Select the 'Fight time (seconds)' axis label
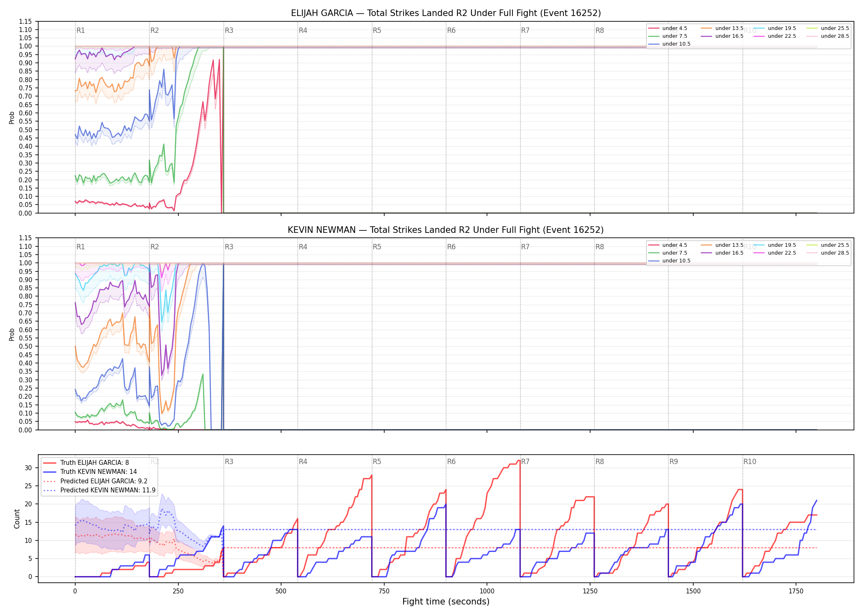Viewport: 863px width, 616px height. [x=446, y=602]
